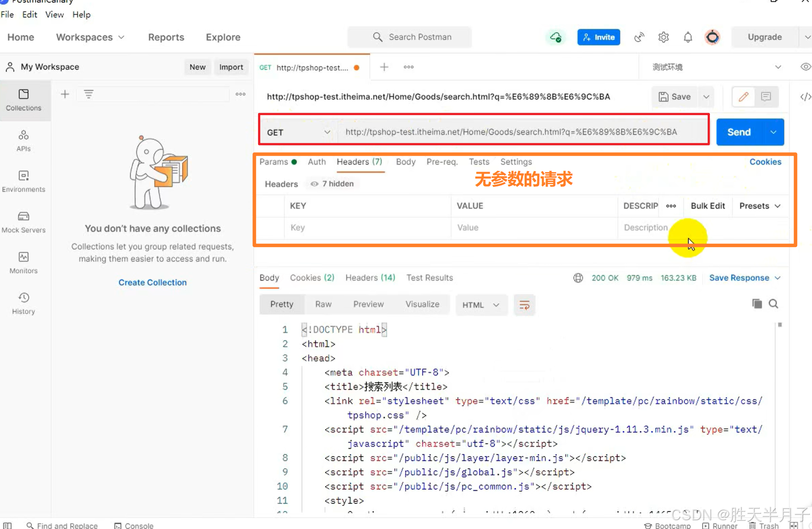Image resolution: width=812 pixels, height=529 pixels.
Task: Click the plus icon to create a collection
Action: click(x=65, y=94)
